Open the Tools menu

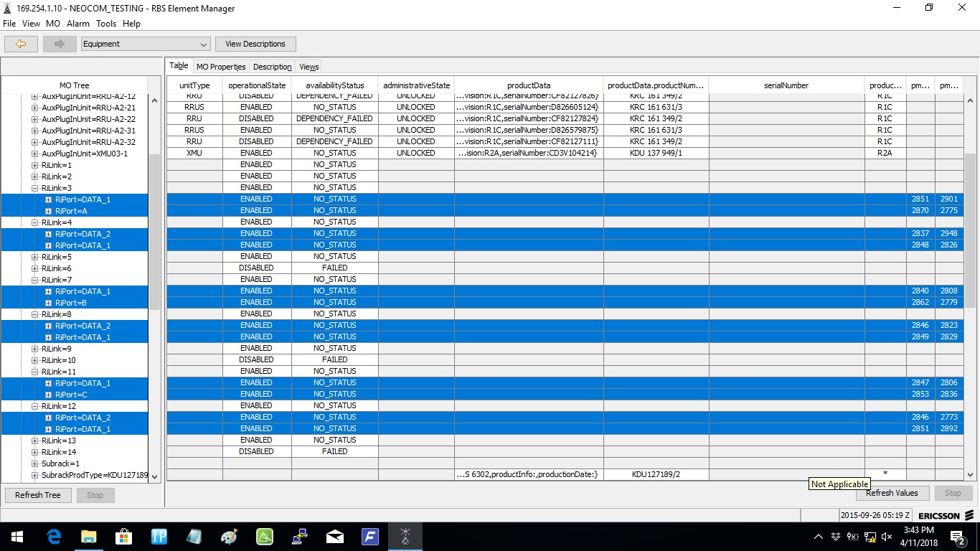click(x=106, y=24)
